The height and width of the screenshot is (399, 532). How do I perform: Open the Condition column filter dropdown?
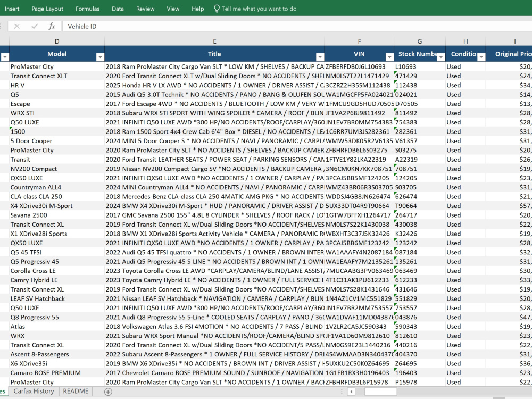pos(481,57)
